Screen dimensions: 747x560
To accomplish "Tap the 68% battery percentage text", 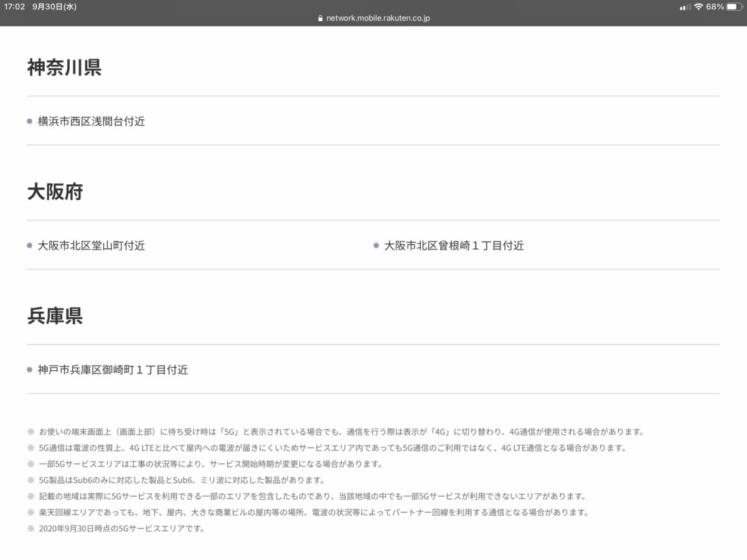I will point(715,7).
